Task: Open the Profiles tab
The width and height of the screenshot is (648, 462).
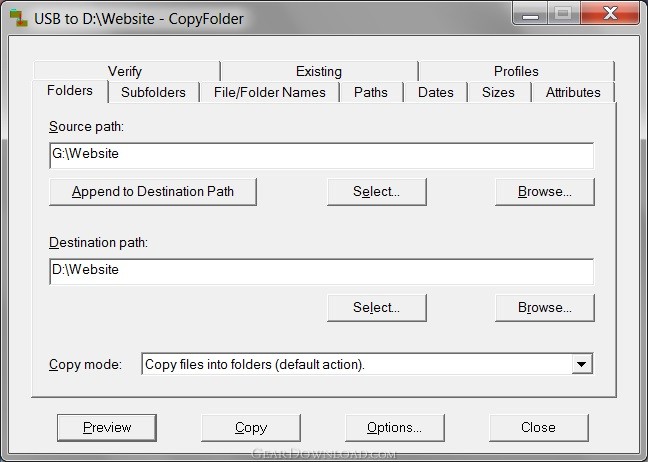Action: coord(516,71)
